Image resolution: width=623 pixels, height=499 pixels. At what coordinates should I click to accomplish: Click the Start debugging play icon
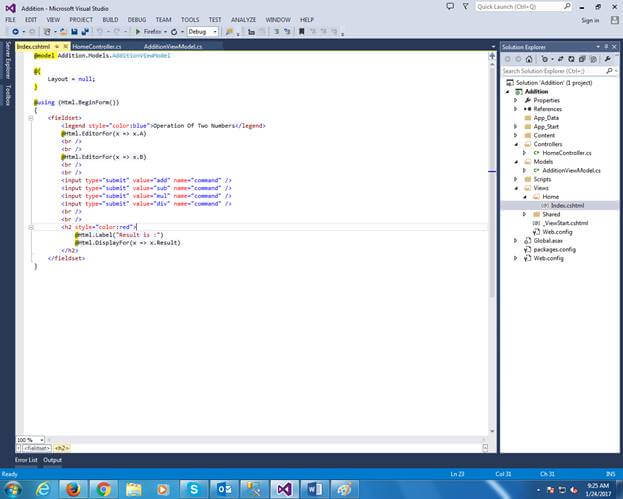click(138, 32)
